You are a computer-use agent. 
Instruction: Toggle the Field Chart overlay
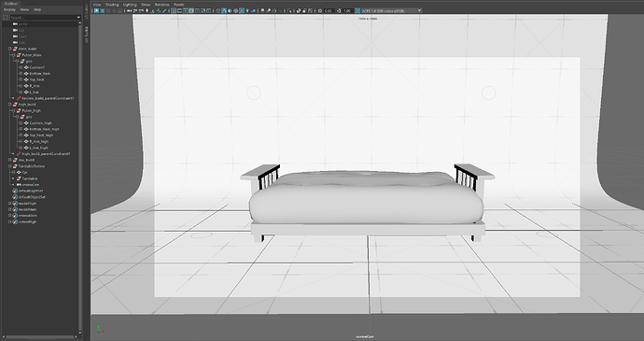pos(197,10)
